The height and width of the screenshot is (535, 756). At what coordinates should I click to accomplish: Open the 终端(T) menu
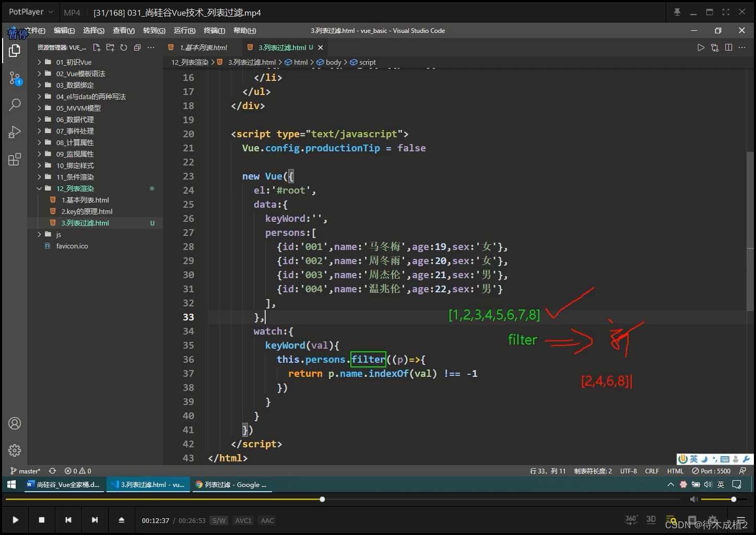(214, 30)
